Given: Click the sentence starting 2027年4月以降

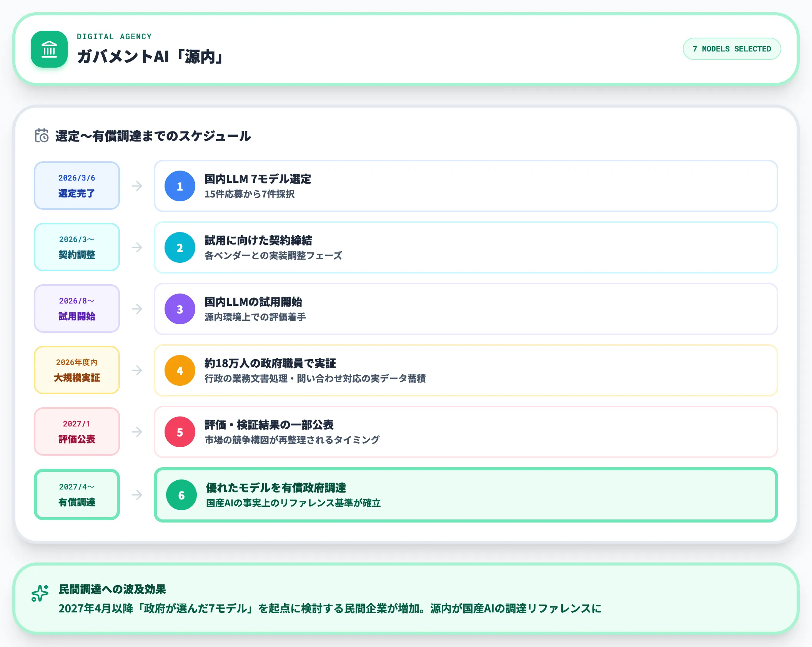Looking at the screenshot, I should pyautogui.click(x=330, y=608).
